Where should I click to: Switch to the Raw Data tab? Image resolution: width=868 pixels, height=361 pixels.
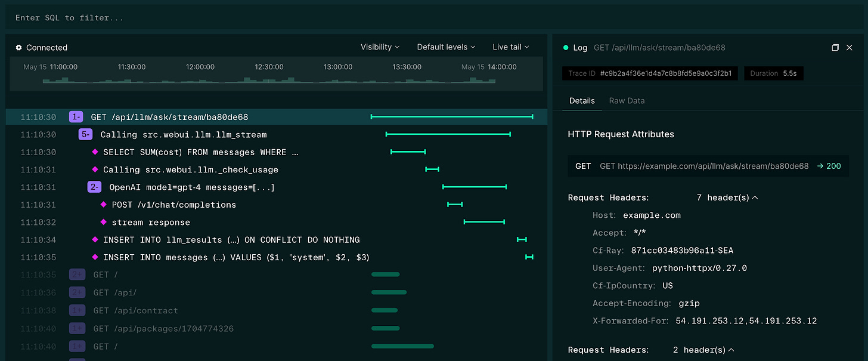pyautogui.click(x=627, y=100)
